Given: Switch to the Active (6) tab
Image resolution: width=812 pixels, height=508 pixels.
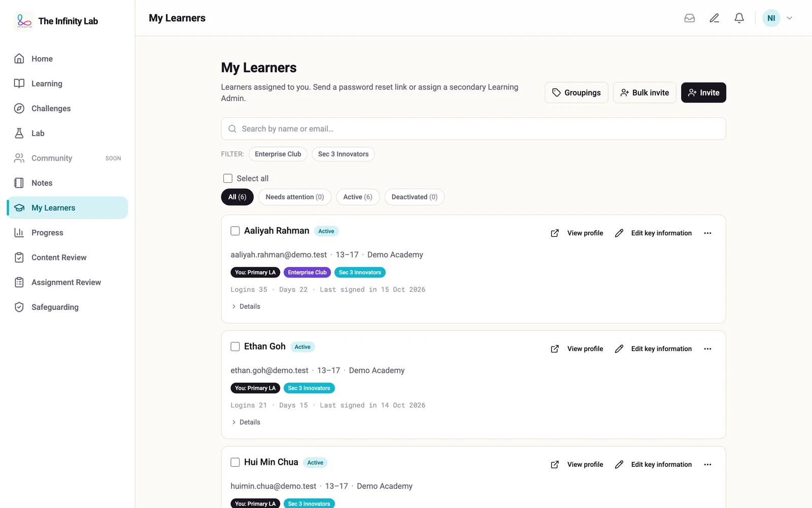Looking at the screenshot, I should click(x=358, y=197).
